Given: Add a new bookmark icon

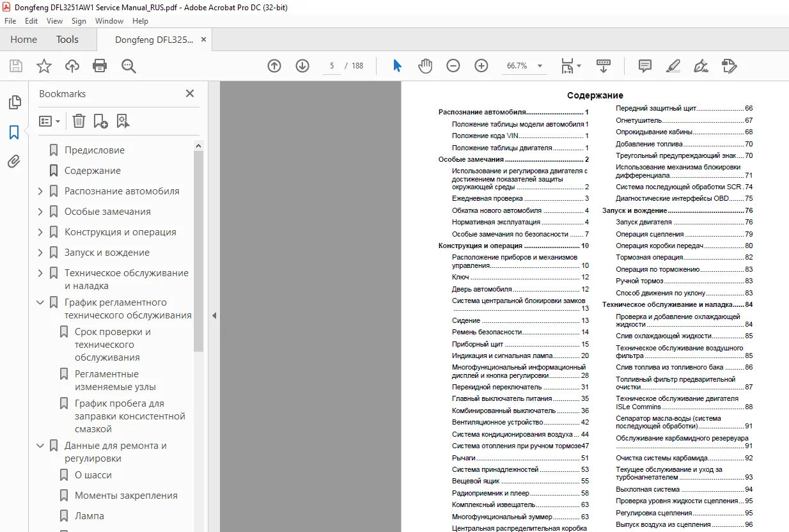Looking at the screenshot, I should click(100, 121).
